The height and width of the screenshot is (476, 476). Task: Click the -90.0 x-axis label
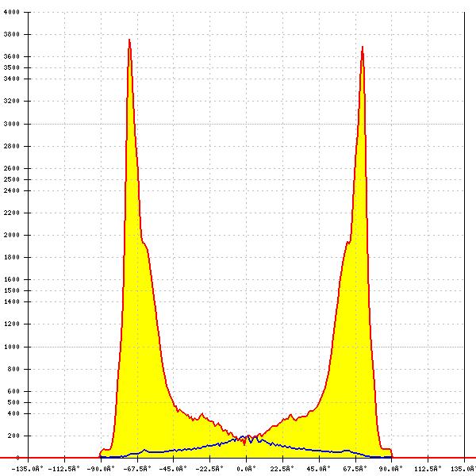tap(101, 469)
